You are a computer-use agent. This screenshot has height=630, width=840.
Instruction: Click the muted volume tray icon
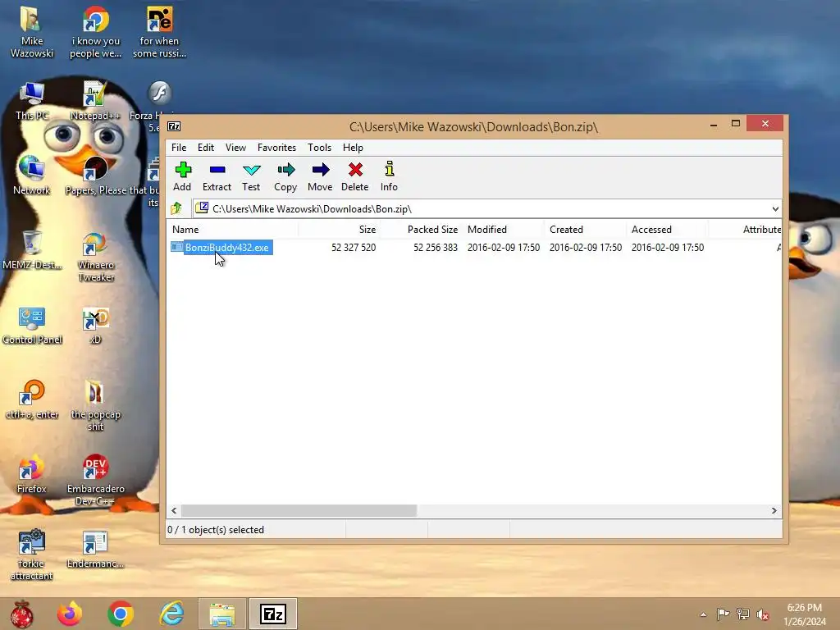[763, 614]
